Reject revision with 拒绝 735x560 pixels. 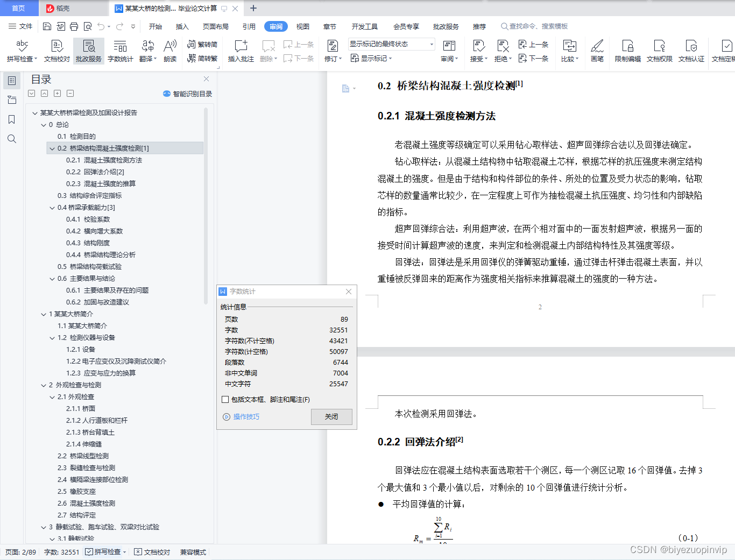pos(503,51)
